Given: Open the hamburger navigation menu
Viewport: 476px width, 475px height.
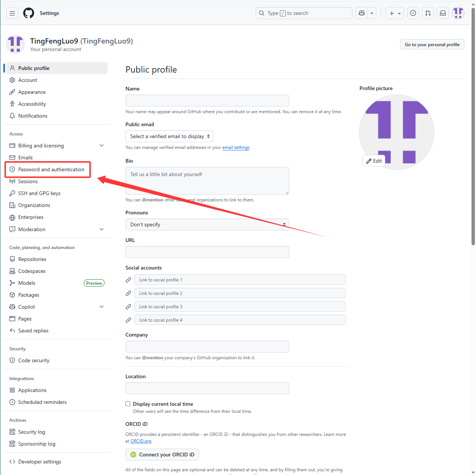Looking at the screenshot, I should [12, 13].
